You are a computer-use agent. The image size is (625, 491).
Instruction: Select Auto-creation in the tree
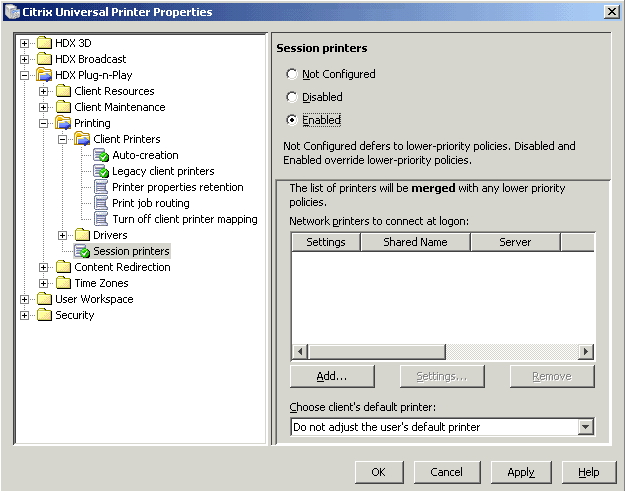(145, 155)
